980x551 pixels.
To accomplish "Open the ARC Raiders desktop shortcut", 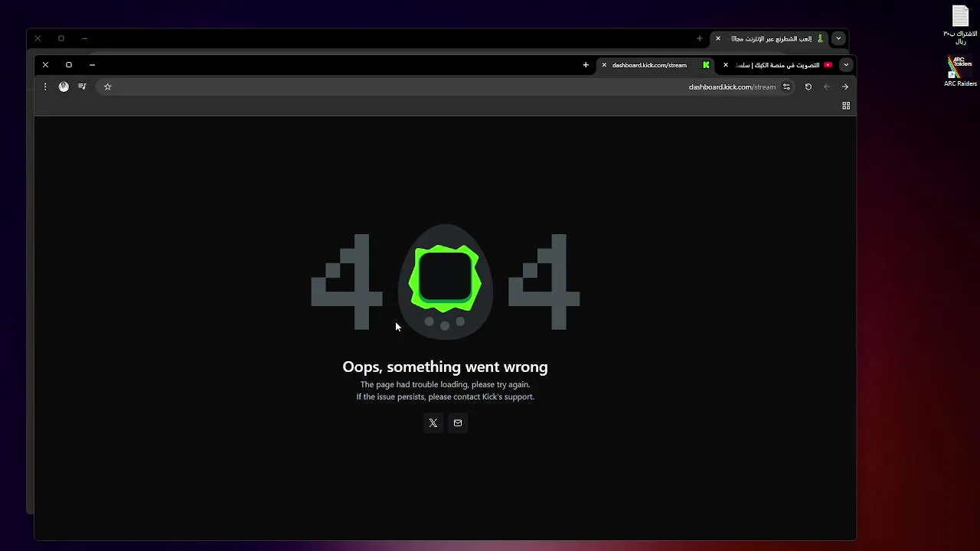I will (960, 71).
